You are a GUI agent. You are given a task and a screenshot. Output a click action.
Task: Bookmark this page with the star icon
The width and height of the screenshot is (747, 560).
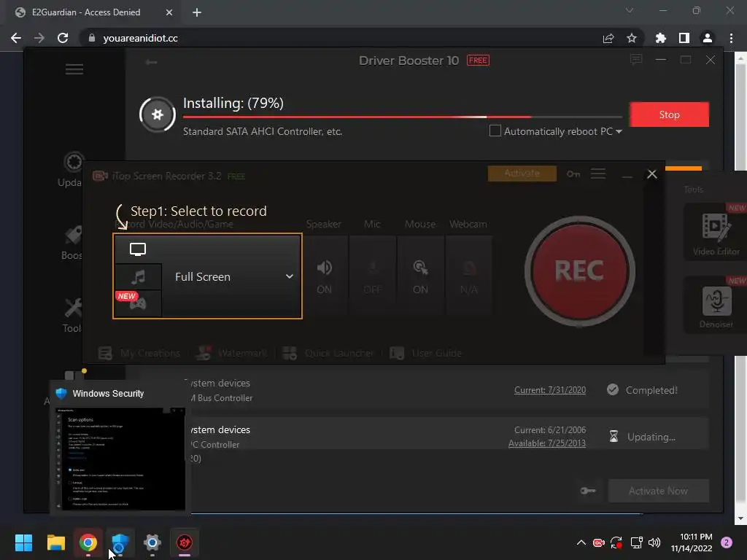click(632, 38)
